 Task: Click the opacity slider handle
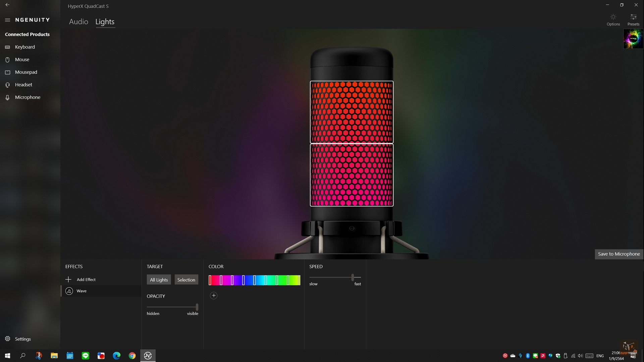[197, 307]
